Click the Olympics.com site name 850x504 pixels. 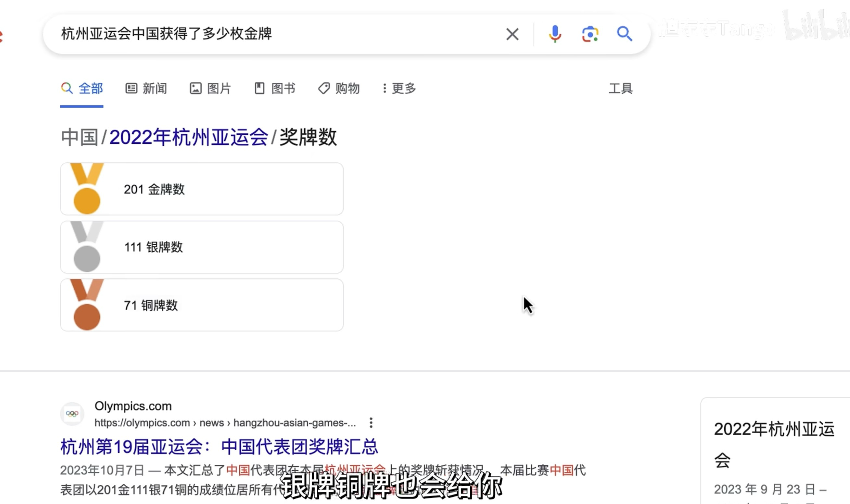(x=133, y=406)
